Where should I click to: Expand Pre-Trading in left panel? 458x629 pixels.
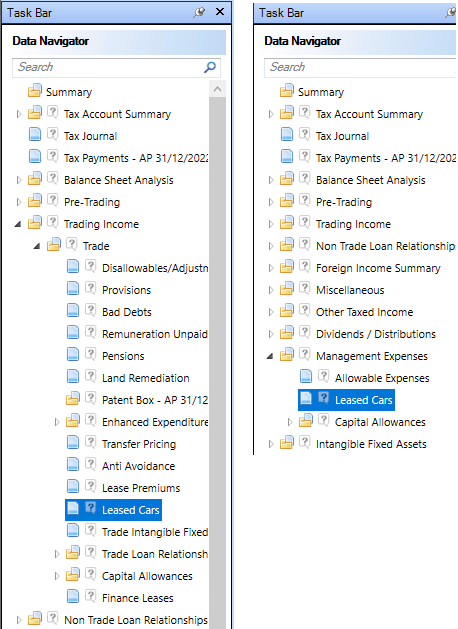tap(18, 202)
